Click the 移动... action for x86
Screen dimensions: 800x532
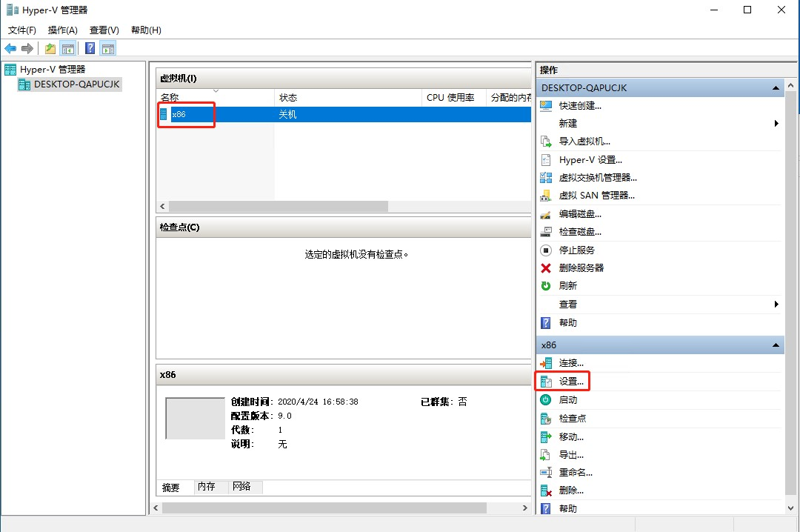coord(571,436)
